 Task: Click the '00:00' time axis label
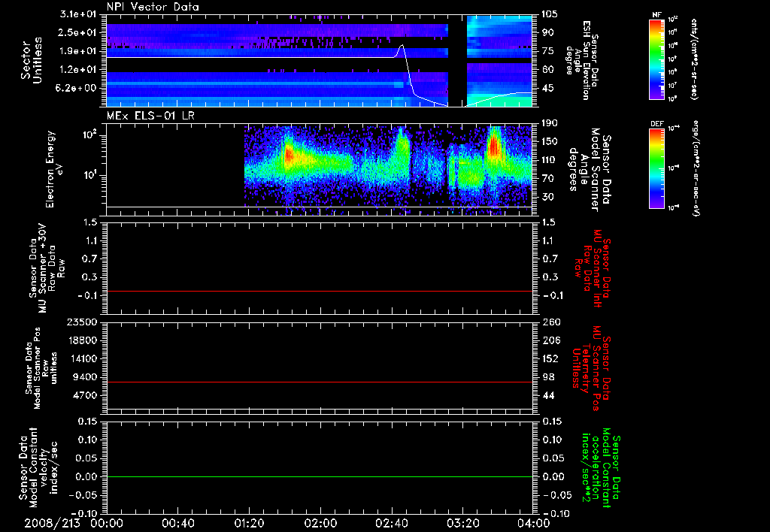pos(107,524)
